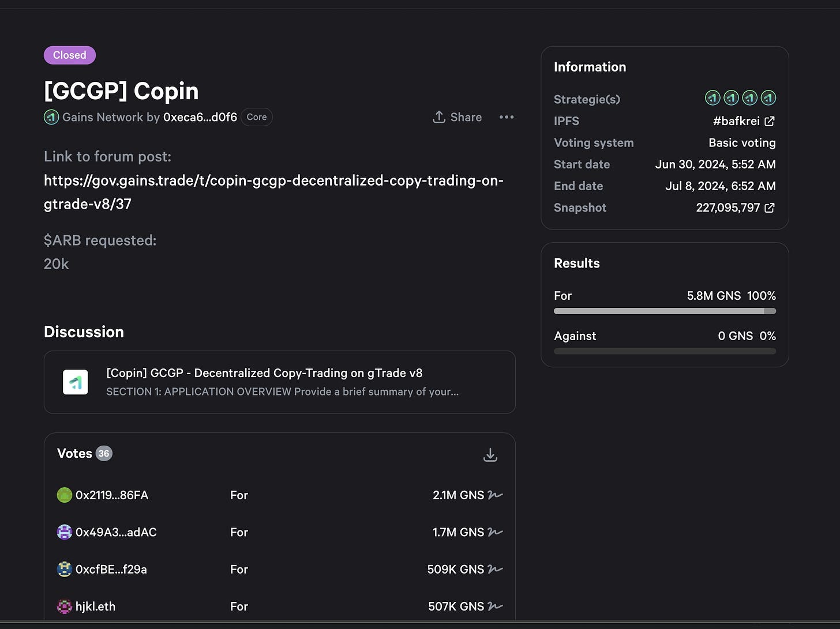Click 'Basic voting' system value
The width and height of the screenshot is (840, 629).
742,143
